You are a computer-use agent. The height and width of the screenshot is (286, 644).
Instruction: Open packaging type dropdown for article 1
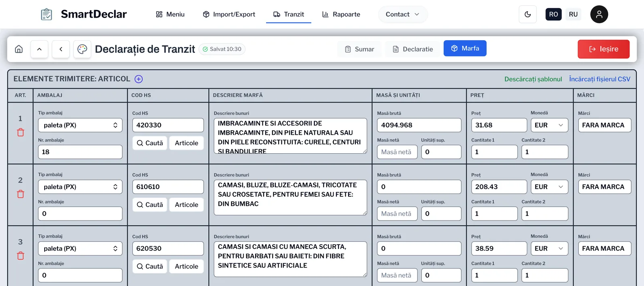pyautogui.click(x=80, y=125)
